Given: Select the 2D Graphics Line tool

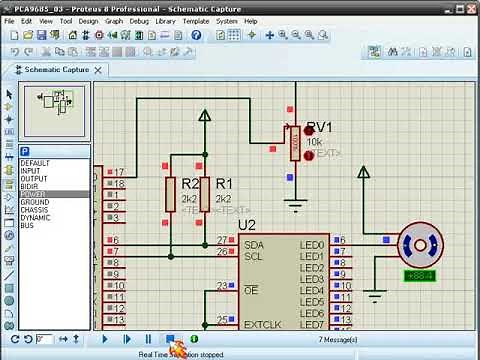Looking at the screenshot, I should point(9,275).
